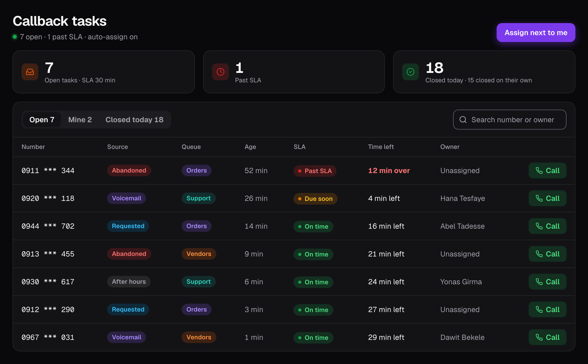This screenshot has width=588, height=364.
Task: Open the Closed today 18 tab
Action: [x=134, y=120]
